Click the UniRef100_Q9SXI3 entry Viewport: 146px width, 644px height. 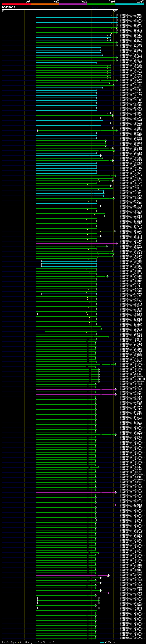[x=131, y=186]
